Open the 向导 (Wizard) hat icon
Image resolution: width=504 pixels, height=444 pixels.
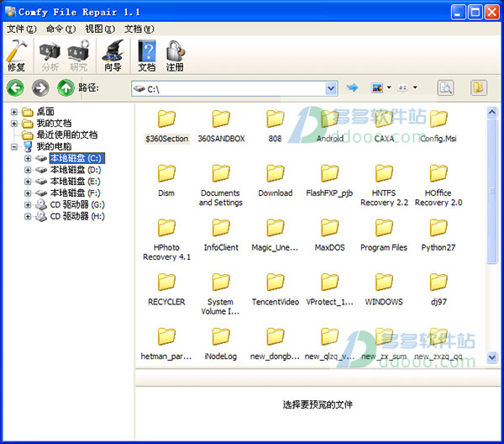113,55
